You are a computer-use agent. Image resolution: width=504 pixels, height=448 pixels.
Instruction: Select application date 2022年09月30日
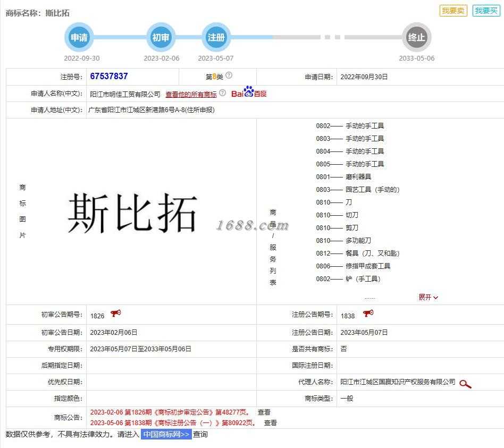pos(364,77)
